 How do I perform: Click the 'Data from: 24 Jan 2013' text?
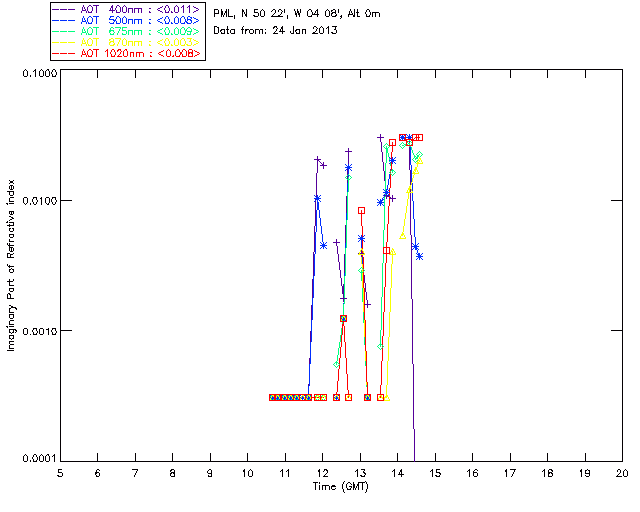click(x=275, y=31)
